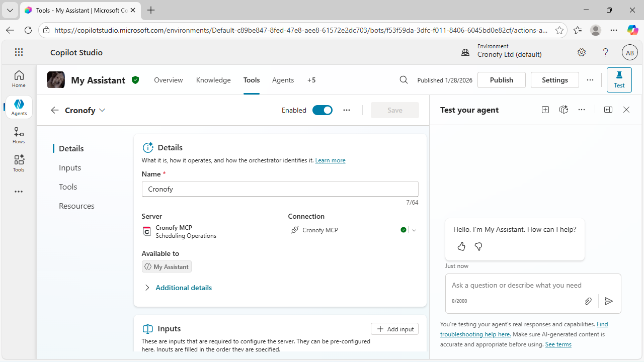Click the My Assistant chip under Available to
This screenshot has width=644, height=362.
click(x=167, y=266)
